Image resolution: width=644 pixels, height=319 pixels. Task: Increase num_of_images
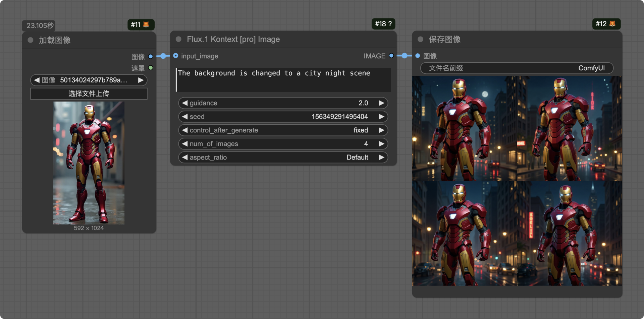[x=381, y=144]
